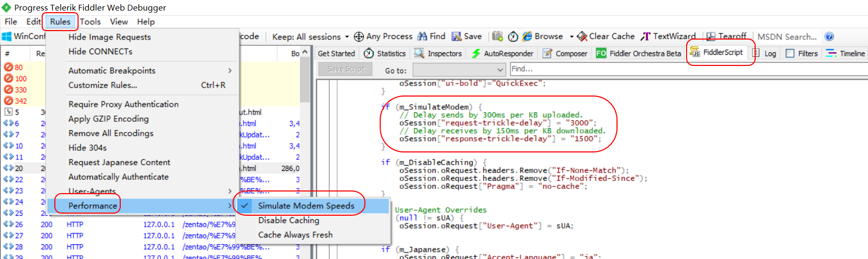Click the Fiddler app logo icon

click(x=6, y=7)
